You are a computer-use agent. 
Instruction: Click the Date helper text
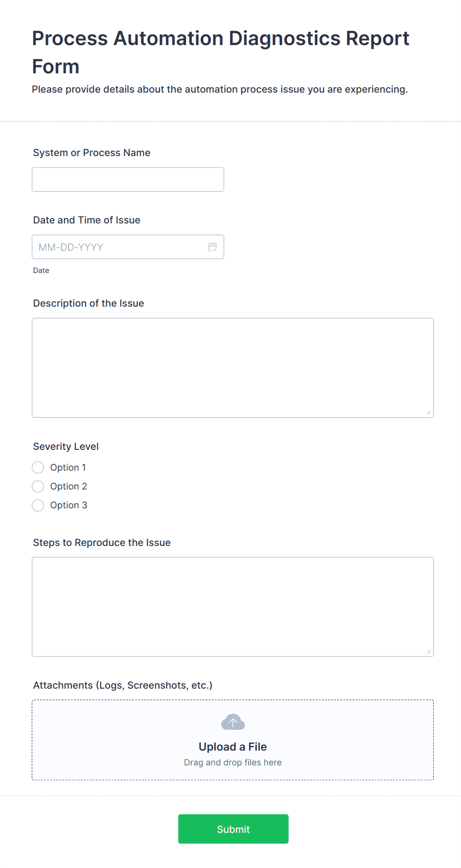[x=41, y=270]
